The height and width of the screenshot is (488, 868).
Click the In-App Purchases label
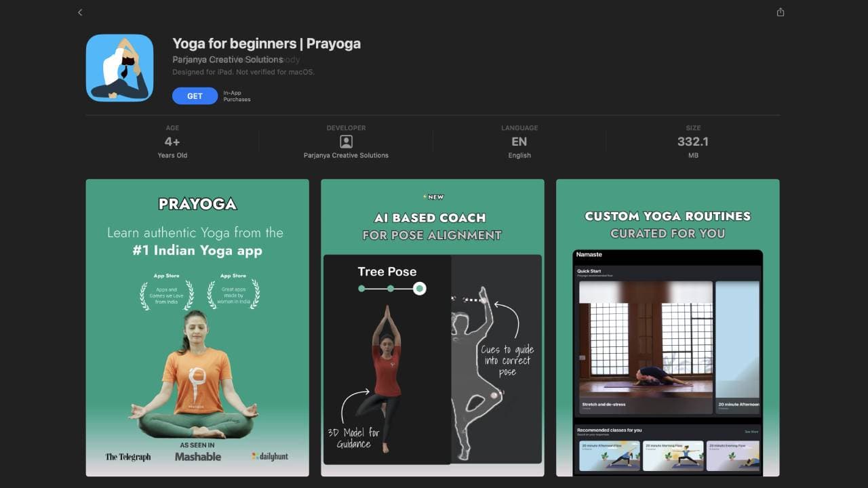(237, 96)
